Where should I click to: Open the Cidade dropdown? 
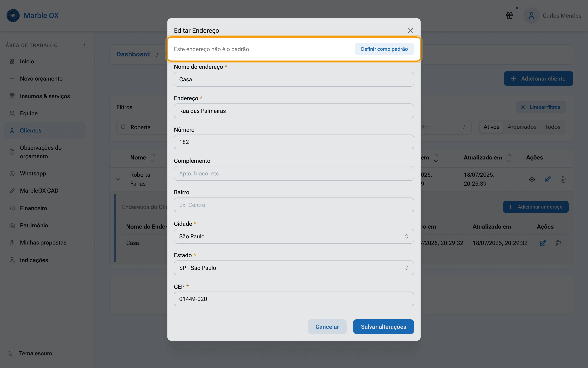294,236
